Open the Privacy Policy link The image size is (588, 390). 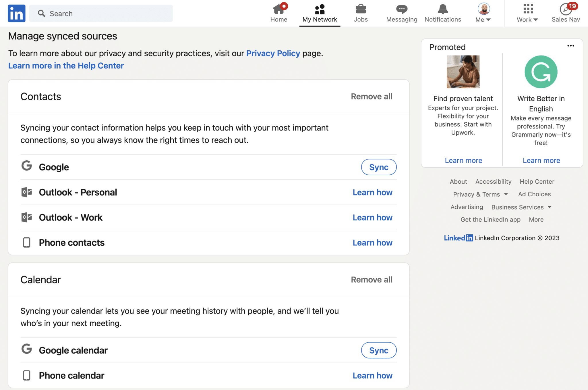(273, 53)
